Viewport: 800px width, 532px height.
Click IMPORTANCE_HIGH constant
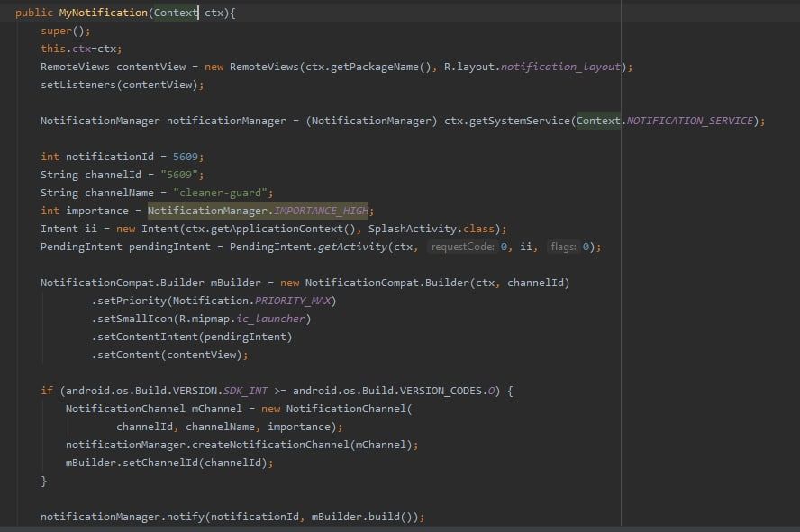pos(321,211)
